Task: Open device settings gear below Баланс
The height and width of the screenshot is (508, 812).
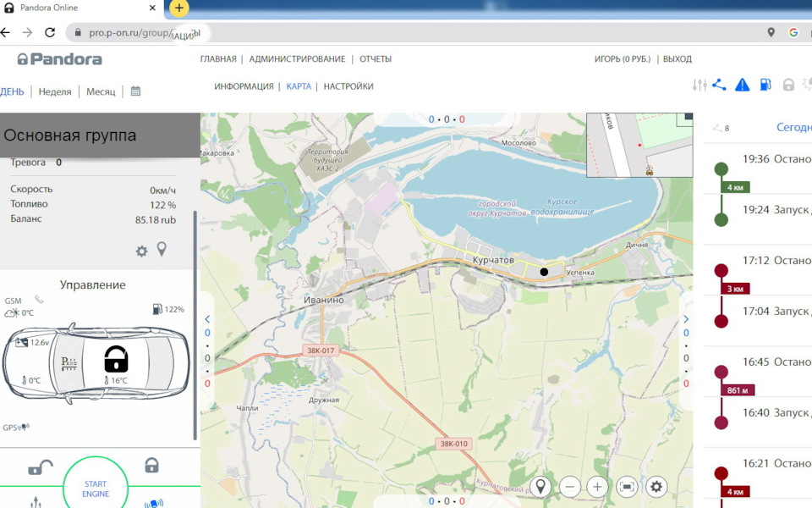Action: point(141,251)
